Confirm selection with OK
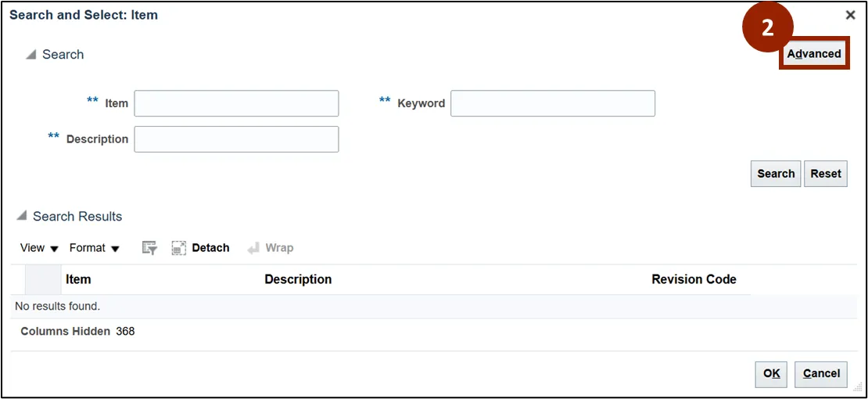This screenshot has height=399, width=868. point(772,374)
